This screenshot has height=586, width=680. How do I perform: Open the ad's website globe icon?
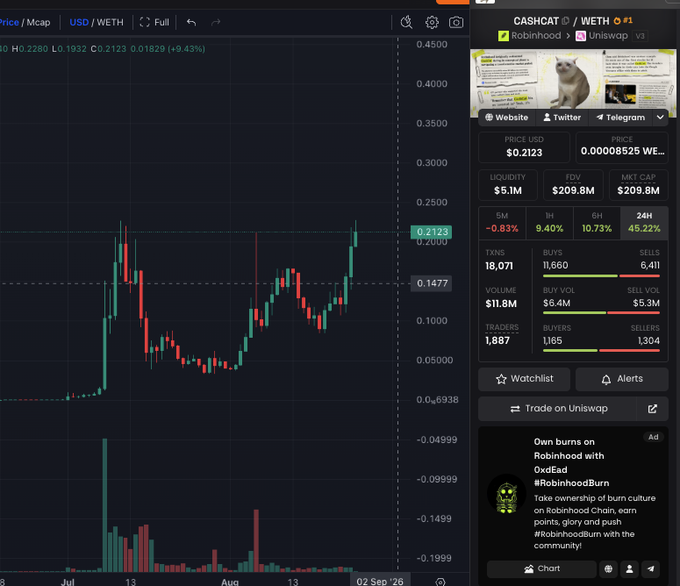coord(608,569)
